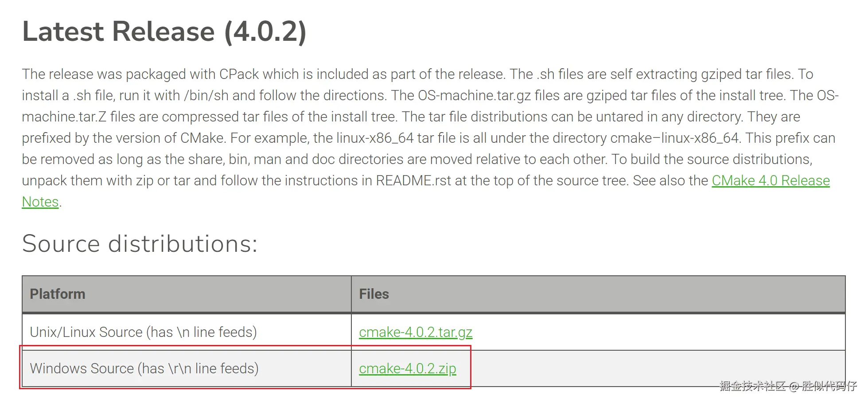The width and height of the screenshot is (868, 403).
Task: Click the underlined 'Notes' link text
Action: (40, 202)
